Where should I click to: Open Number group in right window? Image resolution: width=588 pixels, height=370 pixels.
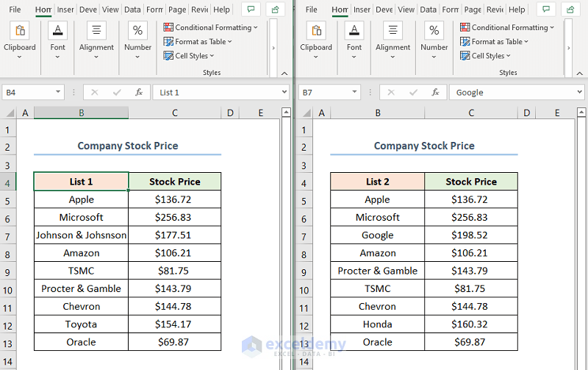434,41
